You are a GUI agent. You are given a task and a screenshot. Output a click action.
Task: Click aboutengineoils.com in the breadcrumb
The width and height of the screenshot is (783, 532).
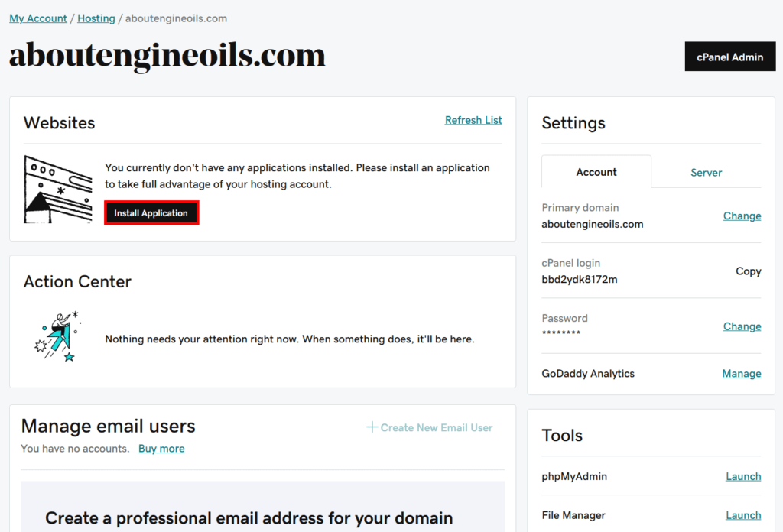(x=176, y=18)
